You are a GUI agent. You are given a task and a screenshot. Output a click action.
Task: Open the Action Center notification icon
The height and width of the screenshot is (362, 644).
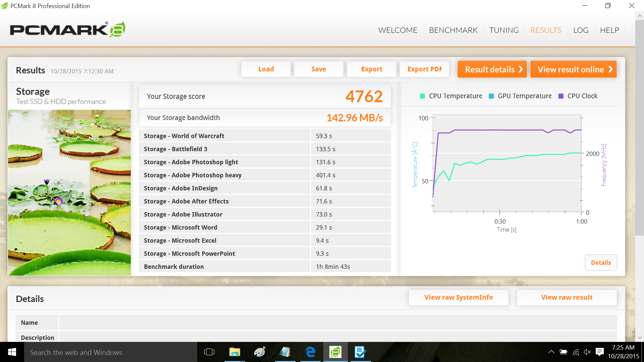coord(599,352)
